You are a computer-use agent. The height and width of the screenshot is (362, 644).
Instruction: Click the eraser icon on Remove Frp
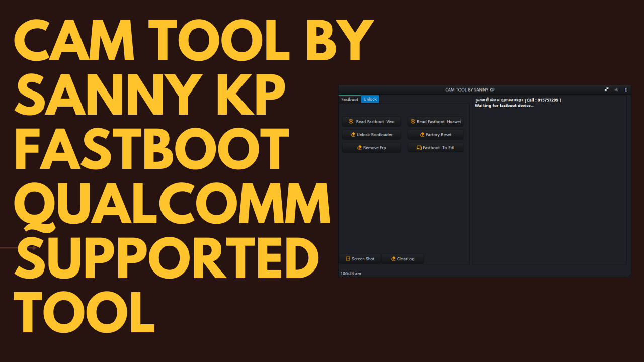[x=360, y=147]
